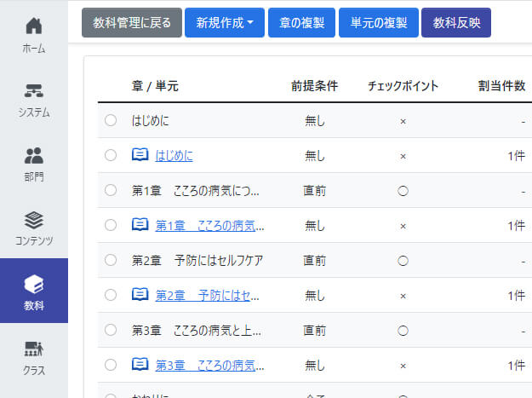
Task: Click the 割当件数 column header
Action: 502,86
